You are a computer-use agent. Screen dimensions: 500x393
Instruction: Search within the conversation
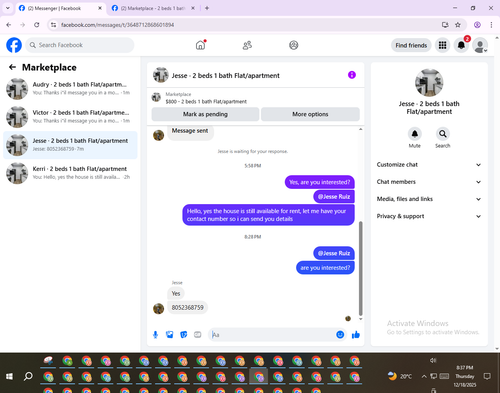443,134
